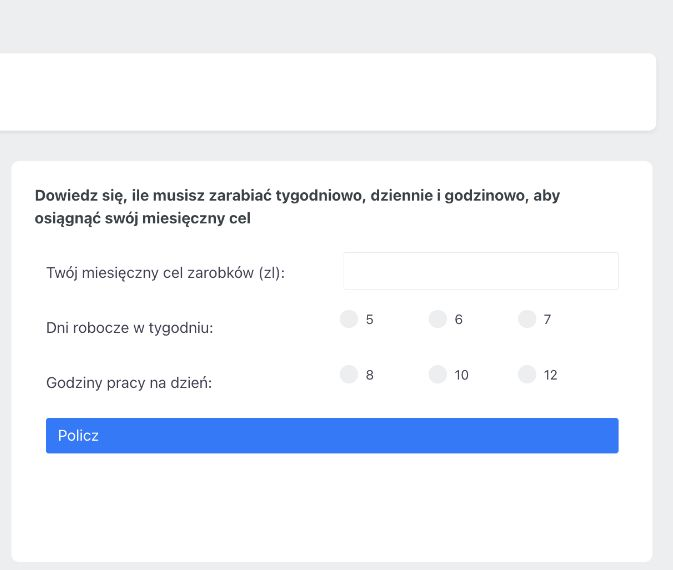Select the 8 hours per day radio circle
This screenshot has width=673, height=570.
point(349,374)
